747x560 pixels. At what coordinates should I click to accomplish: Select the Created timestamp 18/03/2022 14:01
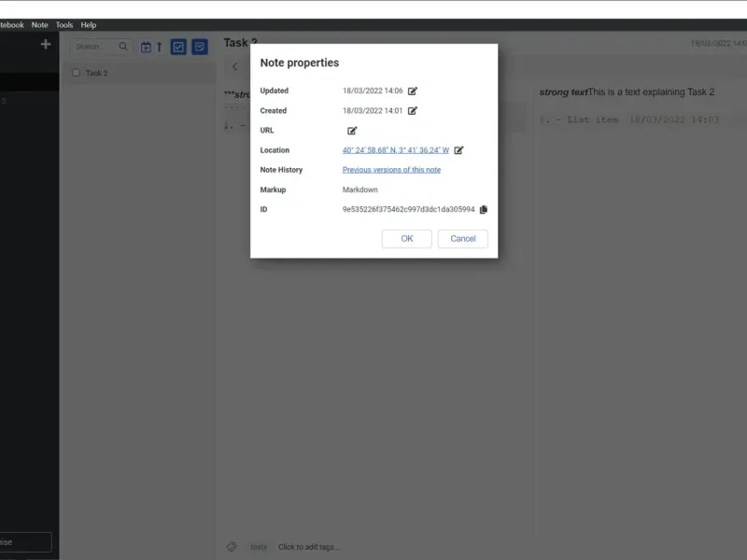[x=373, y=110]
